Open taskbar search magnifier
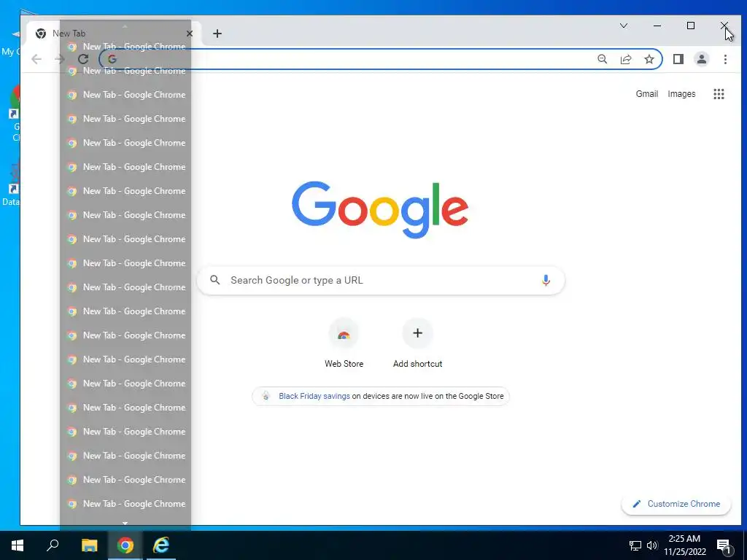The height and width of the screenshot is (560, 747). (53, 545)
